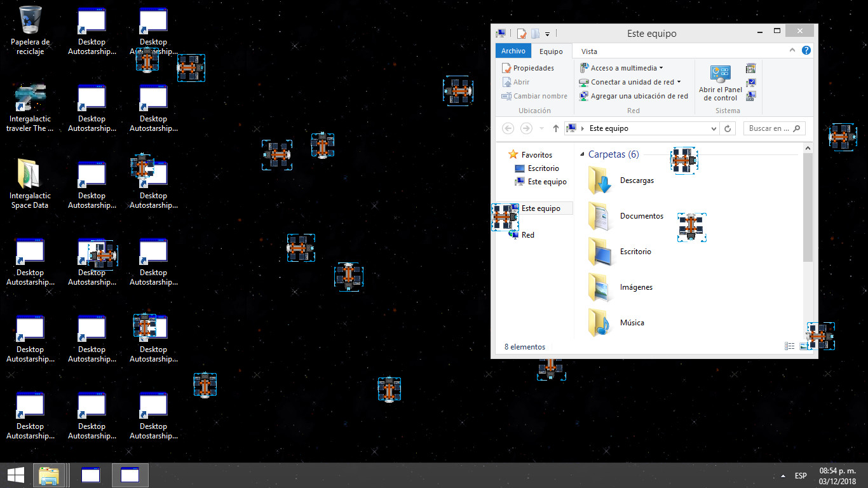Switch to the Vista tab
868x488 pixels.
click(x=588, y=51)
